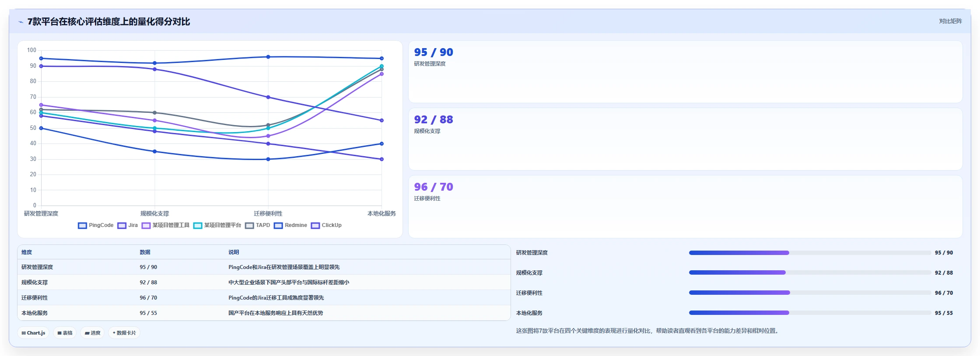Click the 说明 table column header
This screenshot has width=980, height=356.
pyautogui.click(x=234, y=252)
